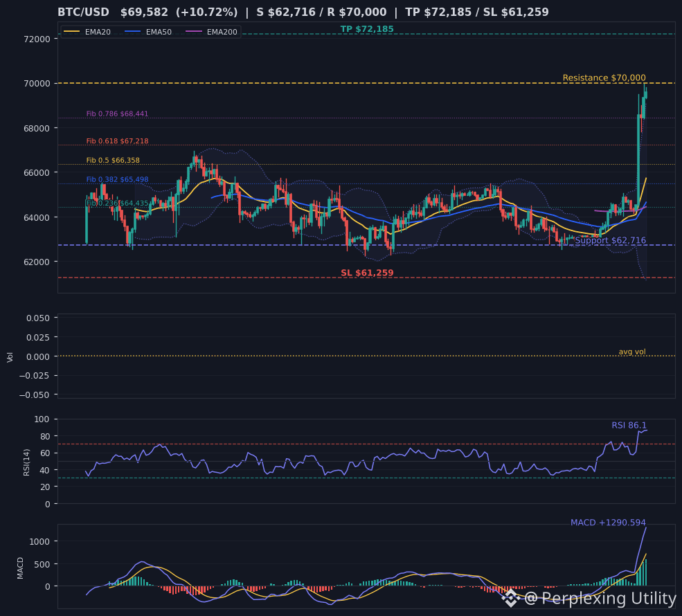Click the 1000 tick on MACD axis

click(x=39, y=542)
